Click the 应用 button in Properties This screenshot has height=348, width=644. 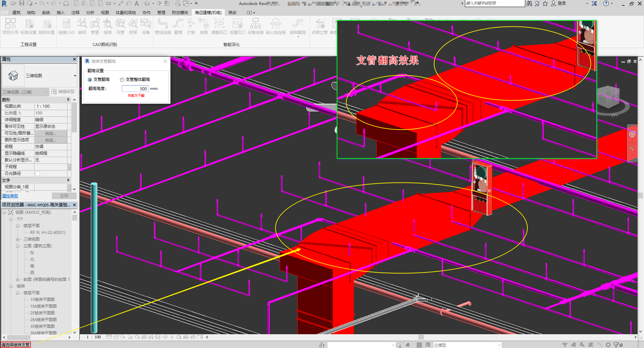pyautogui.click(x=64, y=196)
